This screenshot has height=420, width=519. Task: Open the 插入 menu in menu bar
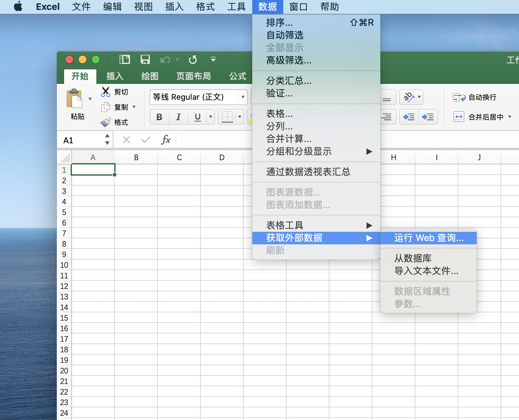click(x=174, y=7)
